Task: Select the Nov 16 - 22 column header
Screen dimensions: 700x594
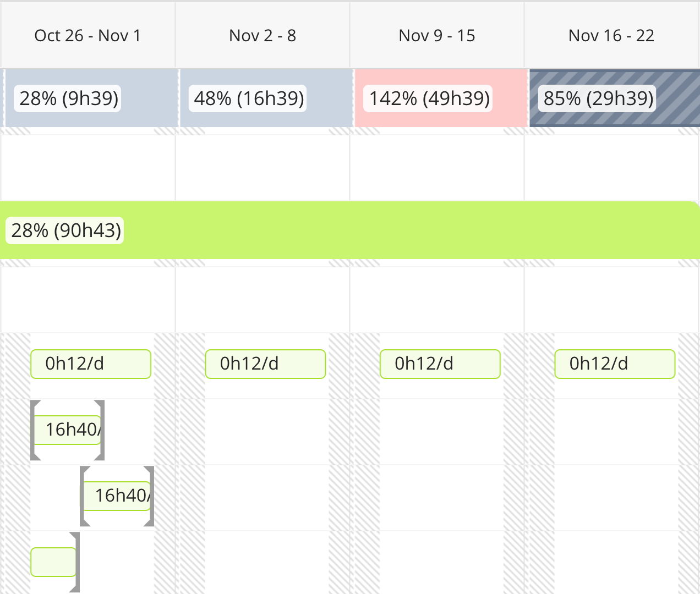Action: [611, 36]
